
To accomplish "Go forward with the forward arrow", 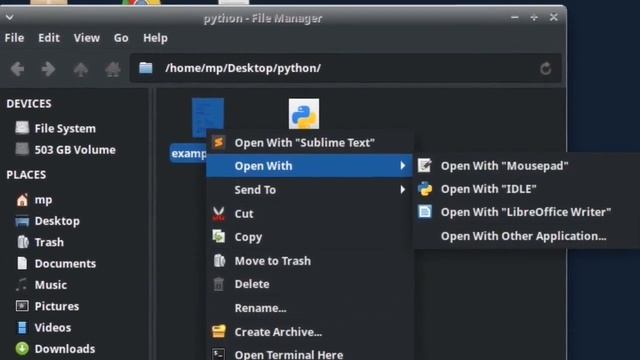I will pyautogui.click(x=49, y=69).
